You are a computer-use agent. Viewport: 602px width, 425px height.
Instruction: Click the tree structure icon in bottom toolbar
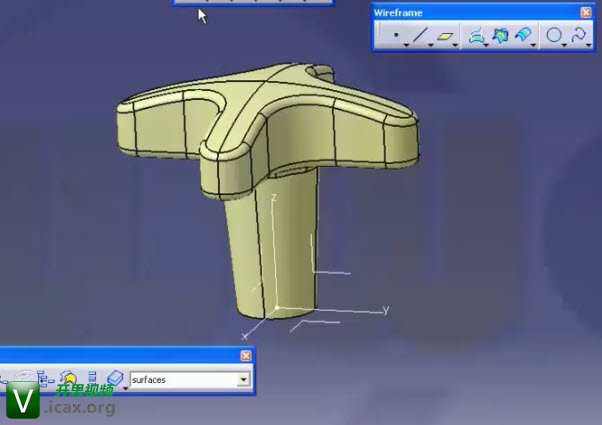45,379
